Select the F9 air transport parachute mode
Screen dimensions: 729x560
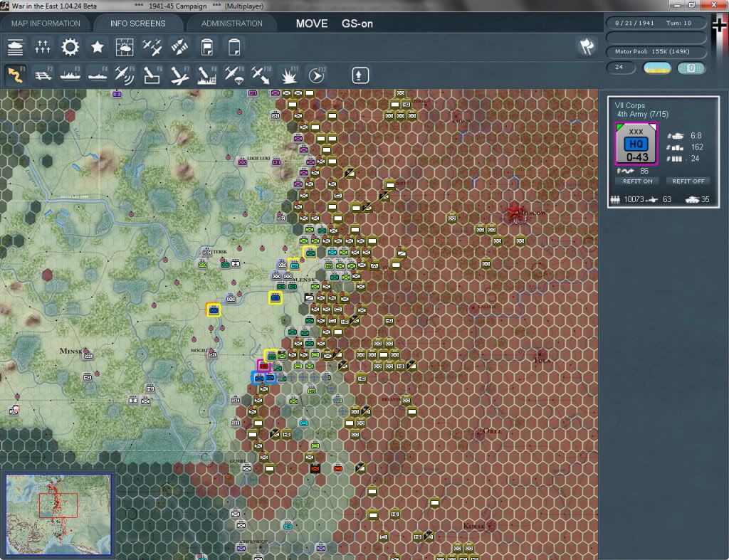click(x=234, y=75)
